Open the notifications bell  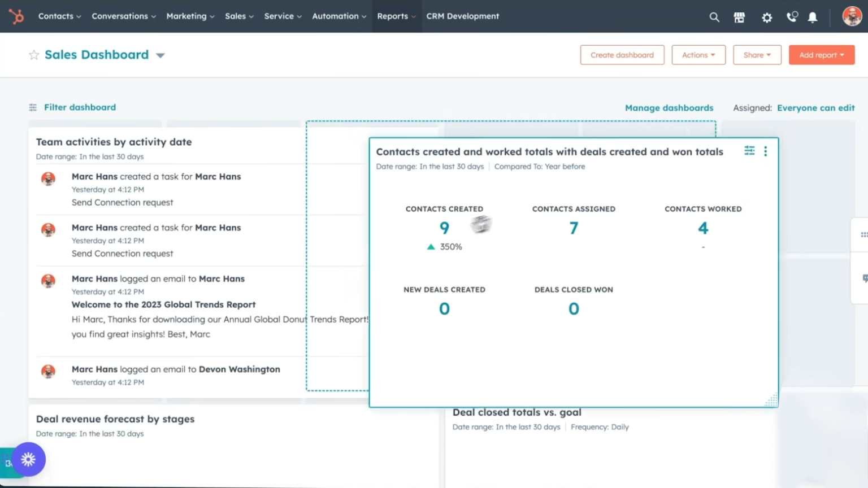pyautogui.click(x=813, y=17)
